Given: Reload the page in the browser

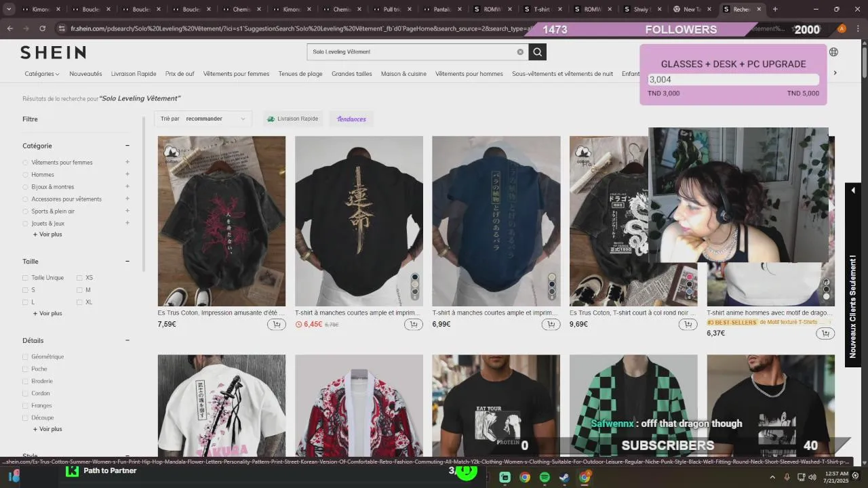Looking at the screenshot, I should pos(42,28).
